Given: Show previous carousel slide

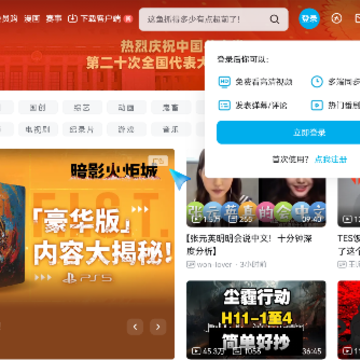Looking at the screenshot, I should pos(135,327).
